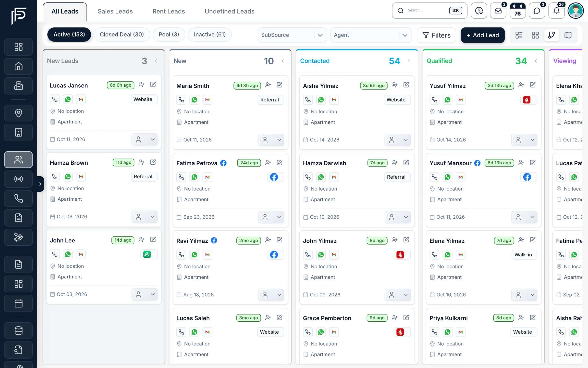Open the inbox tray icon
This screenshot has width=588, height=368.
[498, 11]
